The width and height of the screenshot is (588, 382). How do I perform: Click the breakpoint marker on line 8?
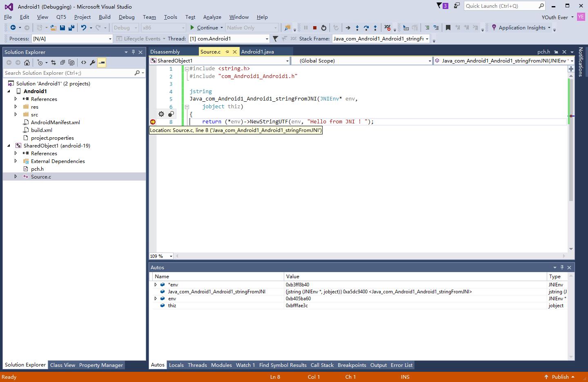click(153, 122)
